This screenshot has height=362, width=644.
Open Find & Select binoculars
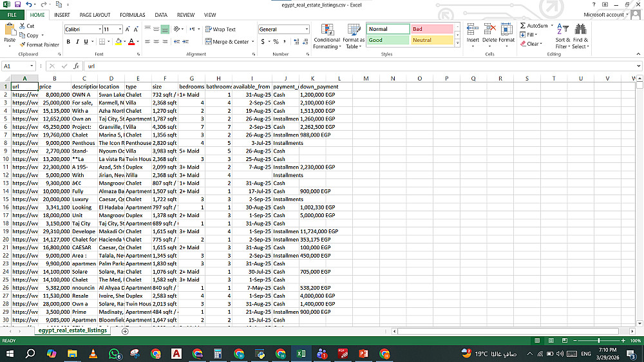pyautogui.click(x=580, y=30)
